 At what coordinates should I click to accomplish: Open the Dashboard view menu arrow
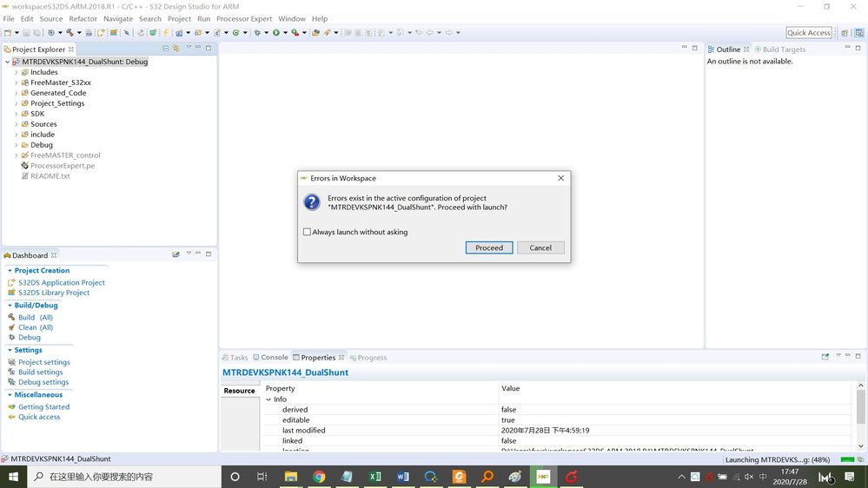[189, 254]
